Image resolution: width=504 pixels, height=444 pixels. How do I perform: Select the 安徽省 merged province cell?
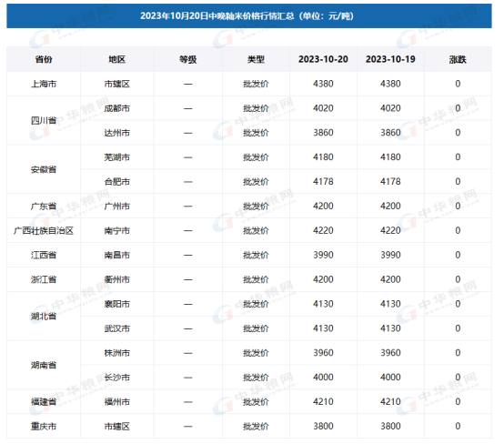44,169
